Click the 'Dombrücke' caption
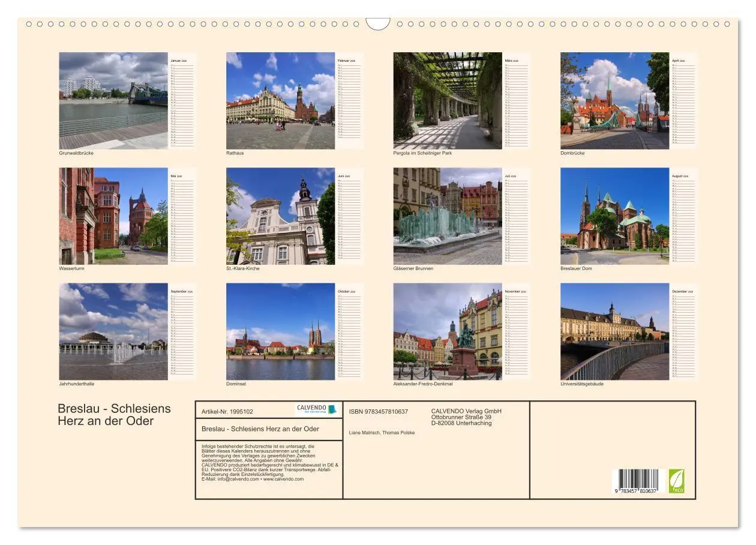This screenshot has height=545, width=756. 573,153
